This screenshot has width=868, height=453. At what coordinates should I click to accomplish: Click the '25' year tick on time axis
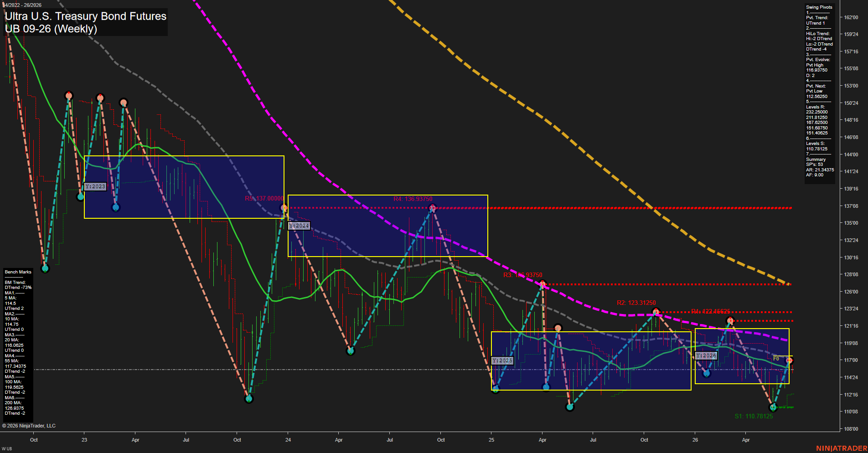(x=491, y=440)
